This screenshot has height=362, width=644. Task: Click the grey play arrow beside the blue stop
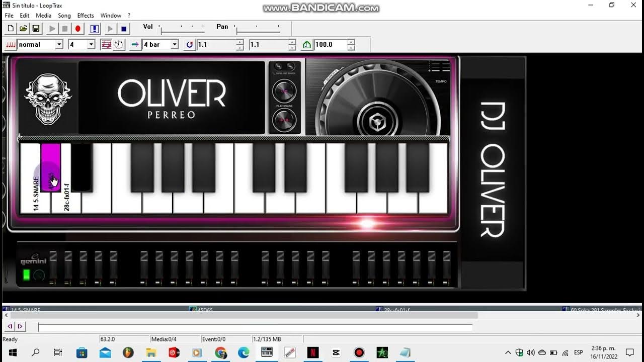point(110,29)
